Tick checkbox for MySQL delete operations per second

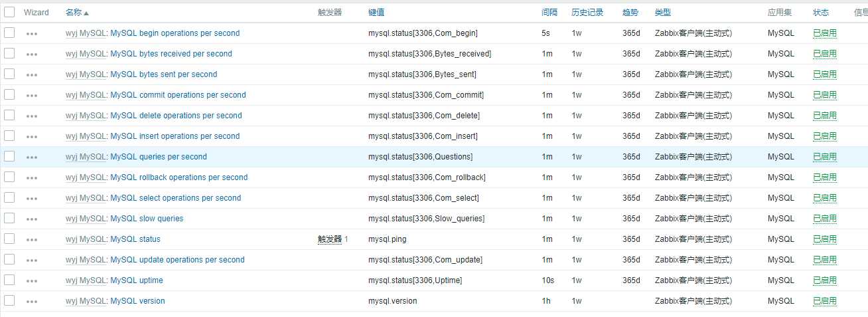pyautogui.click(x=9, y=115)
